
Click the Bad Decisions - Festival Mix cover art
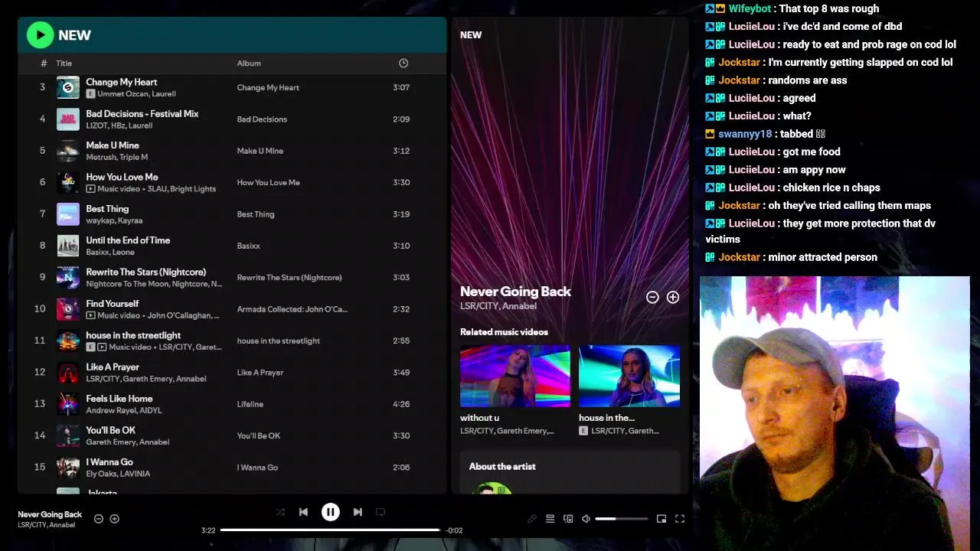68,119
